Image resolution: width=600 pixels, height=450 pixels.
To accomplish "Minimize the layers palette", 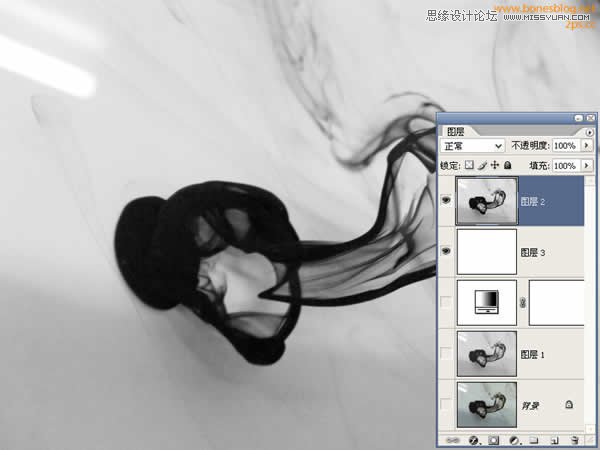I will tap(579, 118).
